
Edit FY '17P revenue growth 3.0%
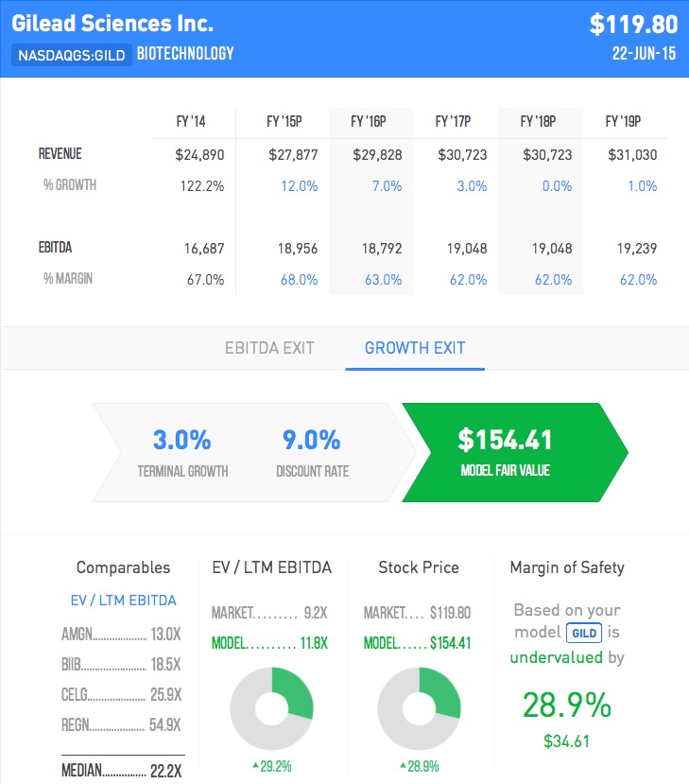[x=472, y=186]
